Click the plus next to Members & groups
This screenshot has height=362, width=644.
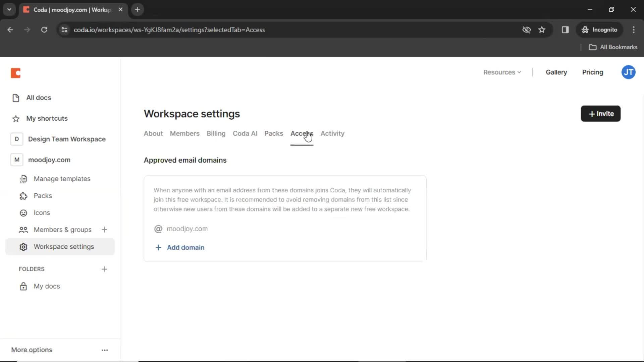coord(104,230)
